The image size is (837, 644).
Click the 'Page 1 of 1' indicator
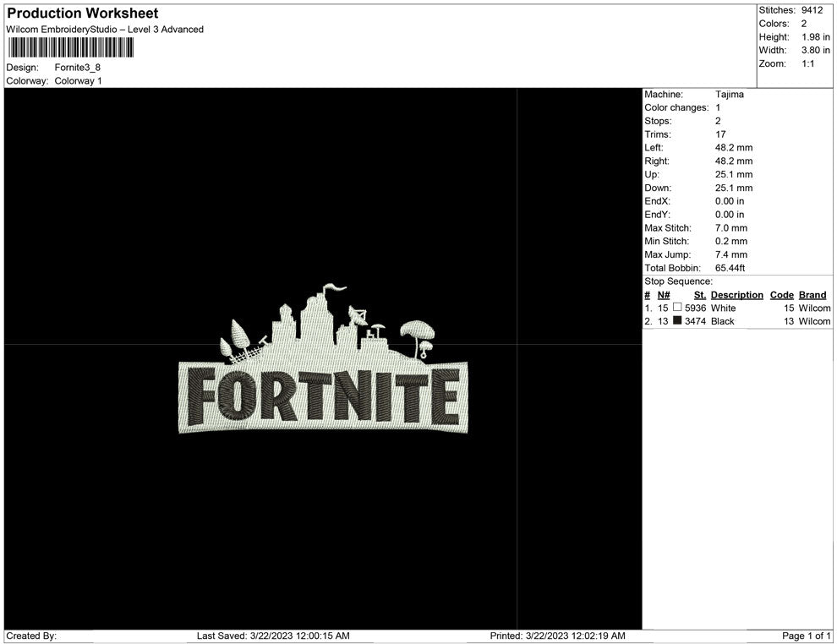point(806,636)
